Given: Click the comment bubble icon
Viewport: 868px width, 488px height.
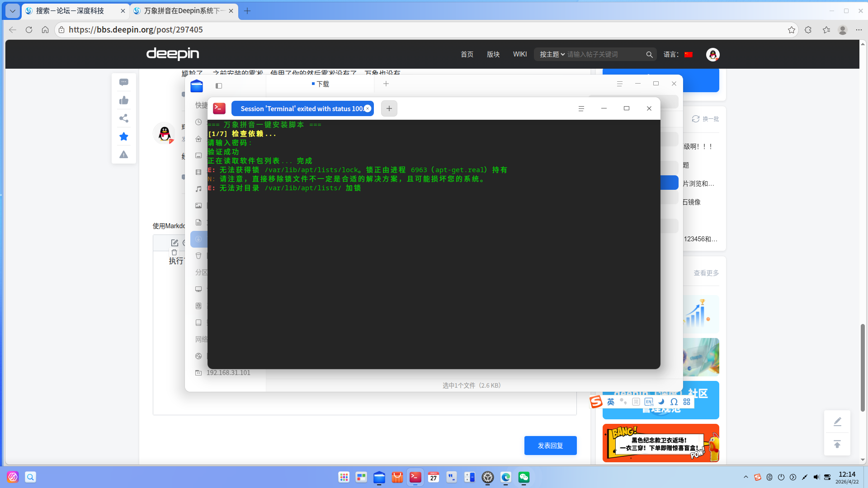Looking at the screenshot, I should 123,82.
